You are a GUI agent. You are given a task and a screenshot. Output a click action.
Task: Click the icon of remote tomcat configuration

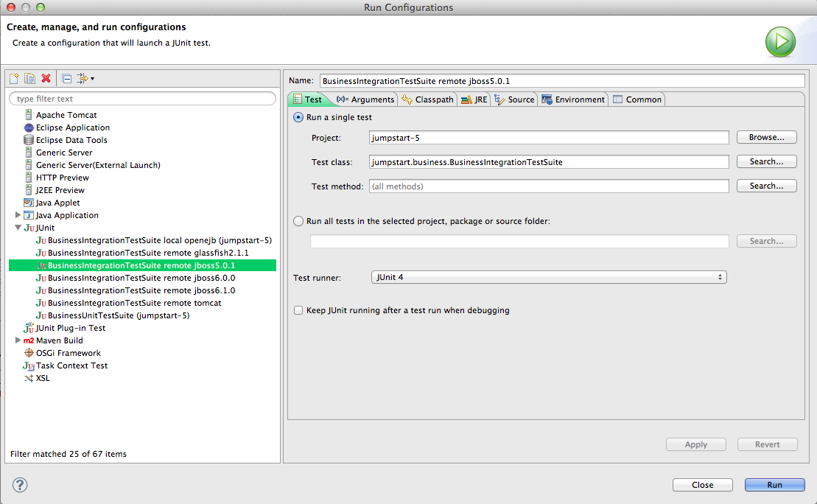(x=41, y=303)
